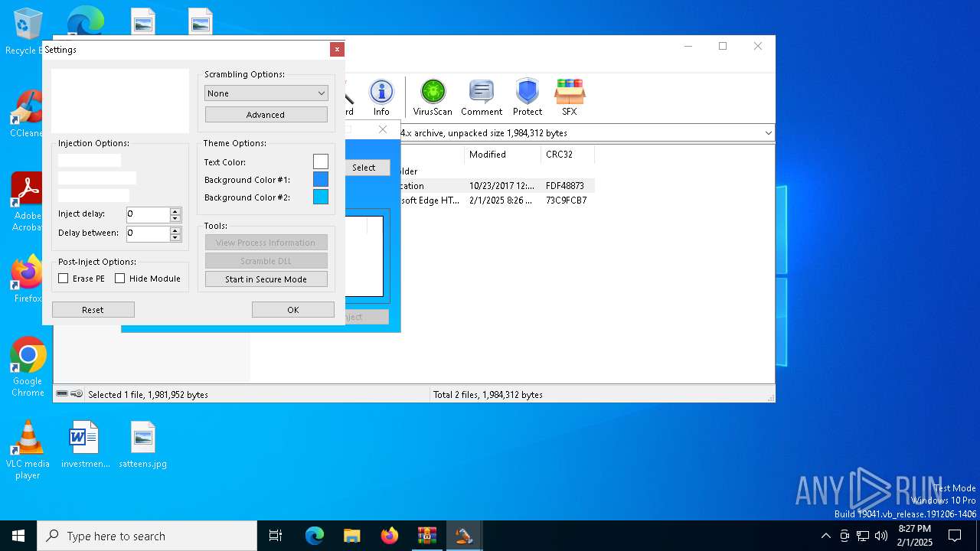Open the volume control in system tray
Viewport: 980px width, 551px height.
coord(881,536)
